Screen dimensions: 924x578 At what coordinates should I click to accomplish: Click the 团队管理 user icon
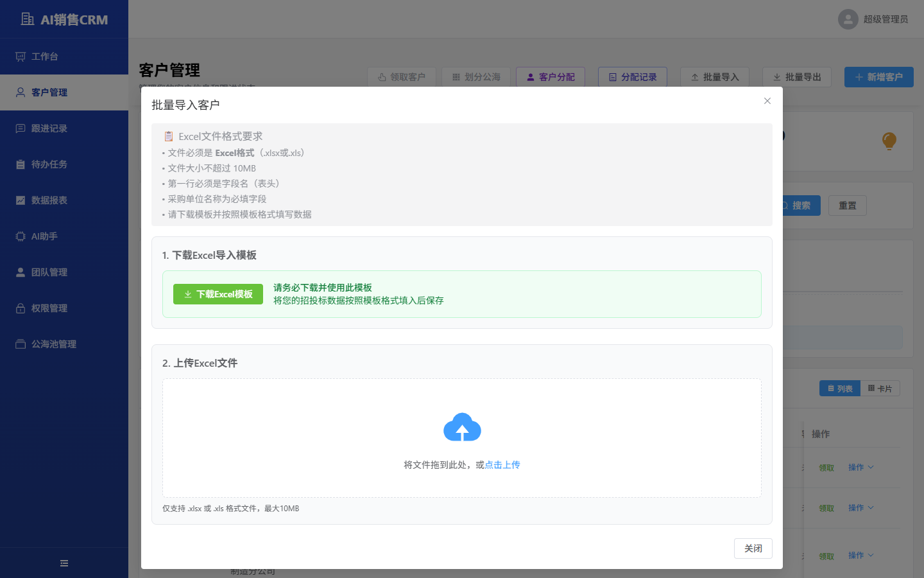click(x=21, y=272)
